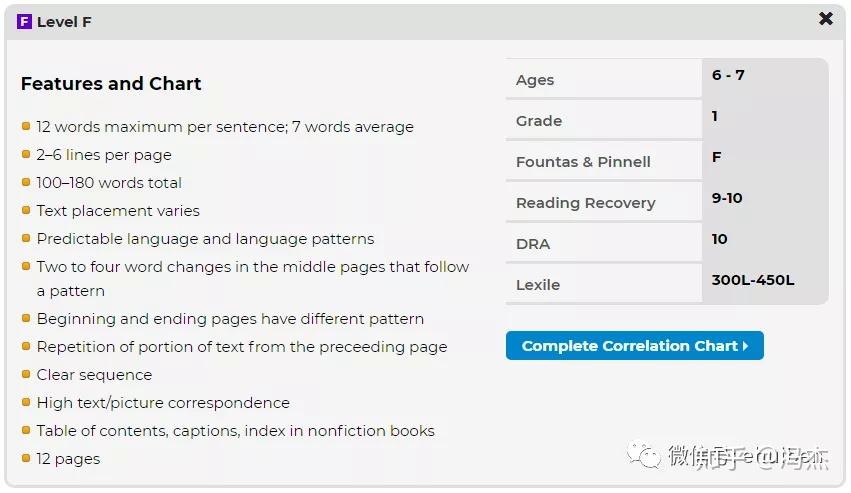Close the Level F dialog
This screenshot has width=851, height=493.
[825, 19]
